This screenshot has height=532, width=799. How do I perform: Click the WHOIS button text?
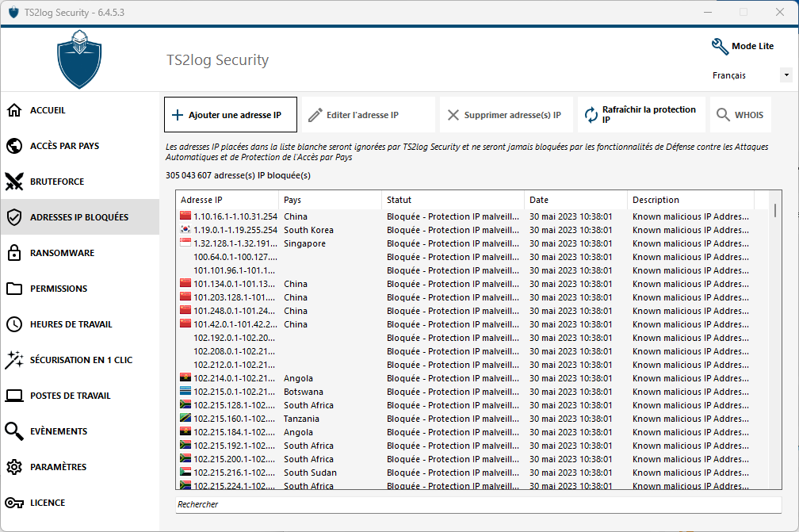(748, 115)
